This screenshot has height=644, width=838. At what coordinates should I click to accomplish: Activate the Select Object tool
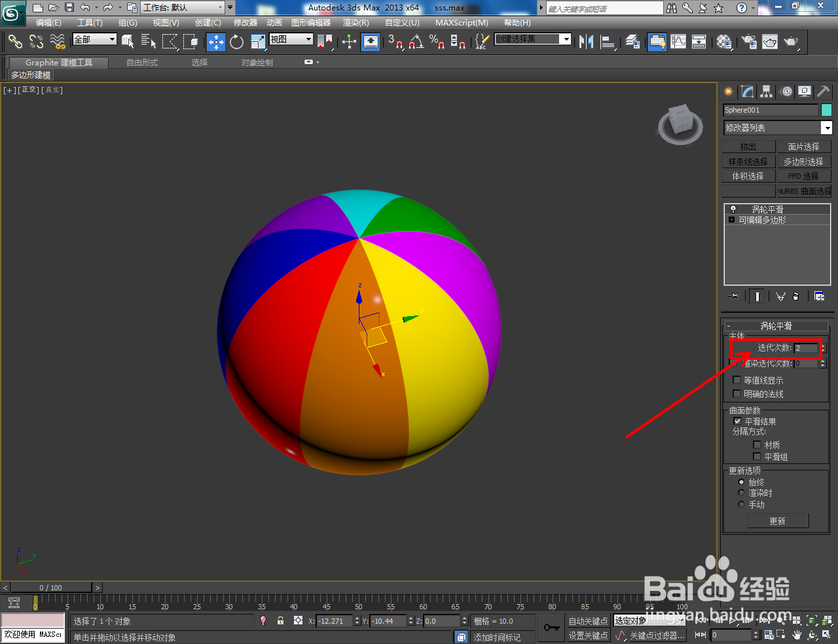[128, 42]
